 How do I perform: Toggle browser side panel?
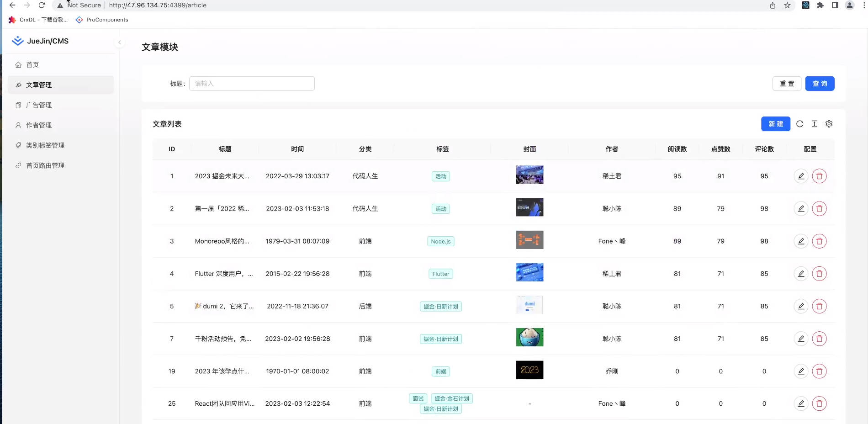(835, 5)
